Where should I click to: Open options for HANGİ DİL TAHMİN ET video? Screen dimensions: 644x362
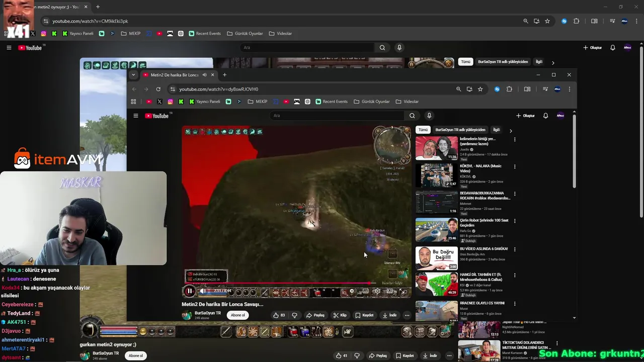[514, 276]
